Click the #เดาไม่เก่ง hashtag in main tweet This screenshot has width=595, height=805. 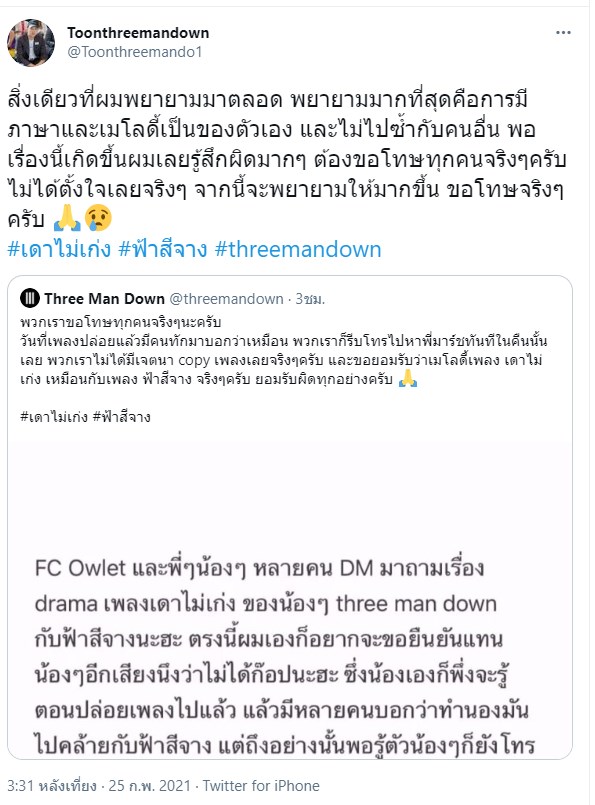click(59, 250)
